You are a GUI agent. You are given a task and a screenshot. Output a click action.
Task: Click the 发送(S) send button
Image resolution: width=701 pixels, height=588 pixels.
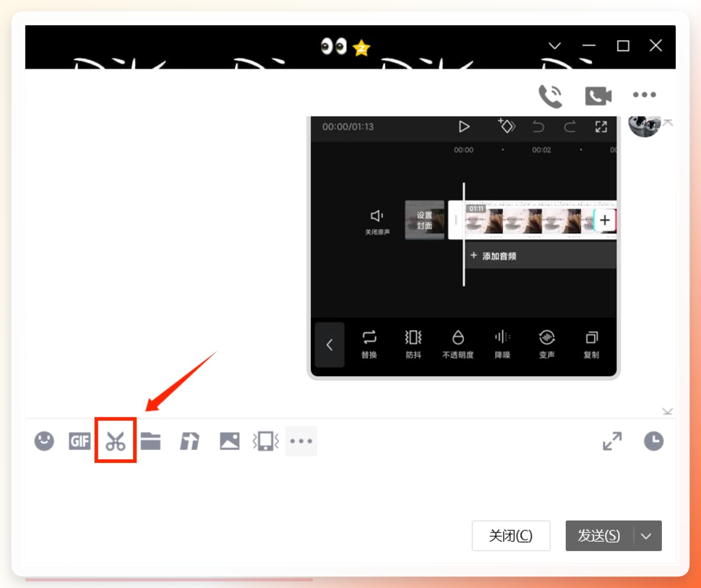pyautogui.click(x=600, y=536)
